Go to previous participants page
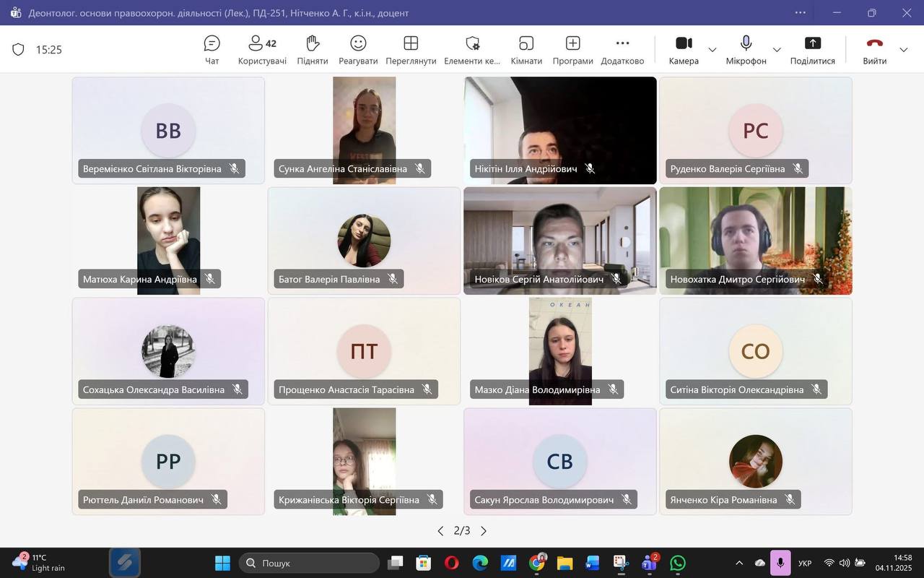The height and width of the screenshot is (578, 924). (440, 531)
